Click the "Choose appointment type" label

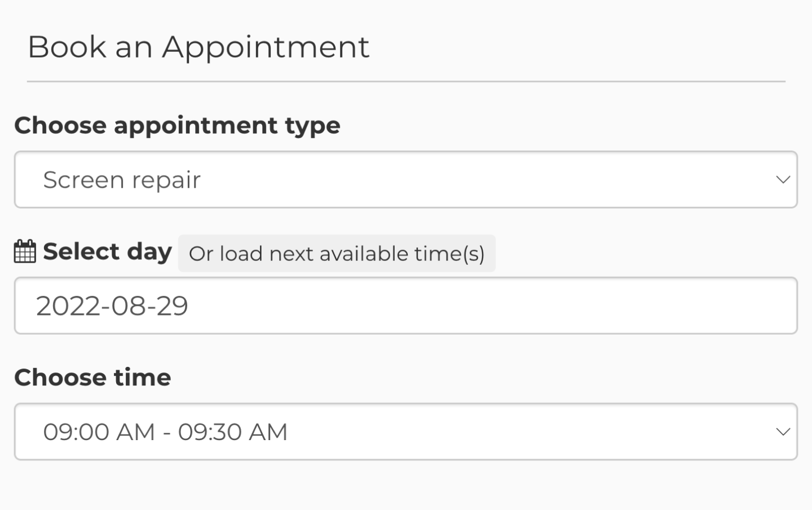177,125
